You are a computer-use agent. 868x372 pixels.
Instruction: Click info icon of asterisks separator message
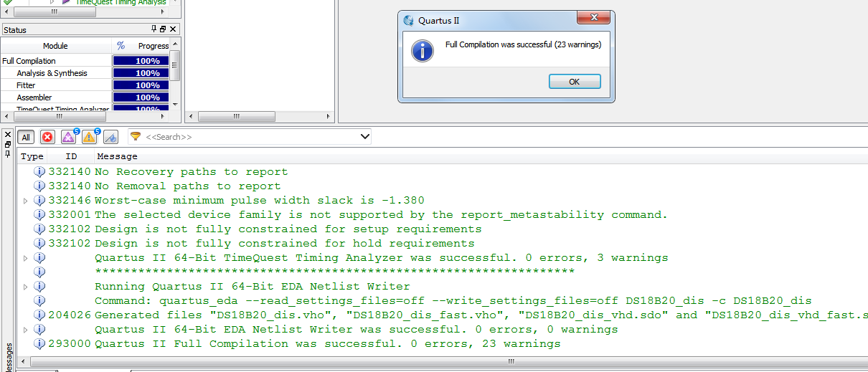40,272
